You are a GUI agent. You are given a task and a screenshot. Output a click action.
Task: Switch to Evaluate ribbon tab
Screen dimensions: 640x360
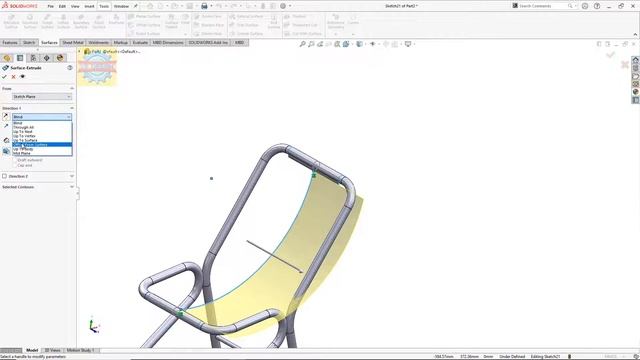point(140,42)
